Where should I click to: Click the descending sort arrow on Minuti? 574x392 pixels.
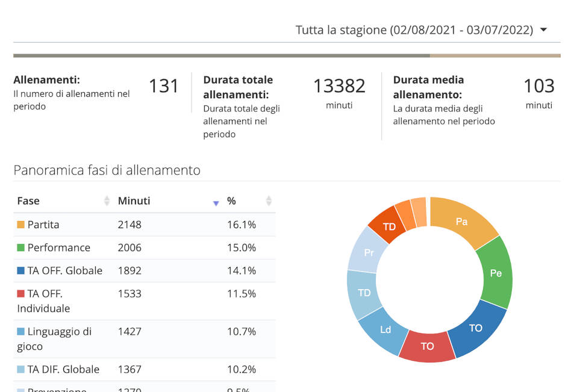[x=216, y=202]
